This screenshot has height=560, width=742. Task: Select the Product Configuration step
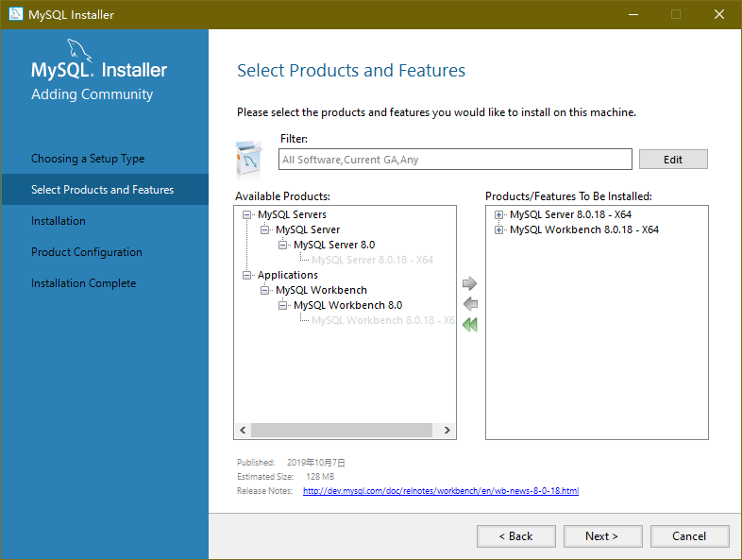[x=86, y=252]
